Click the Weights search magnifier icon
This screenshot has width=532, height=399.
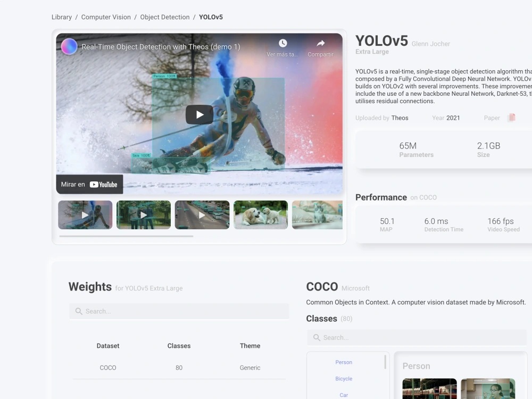tap(79, 311)
